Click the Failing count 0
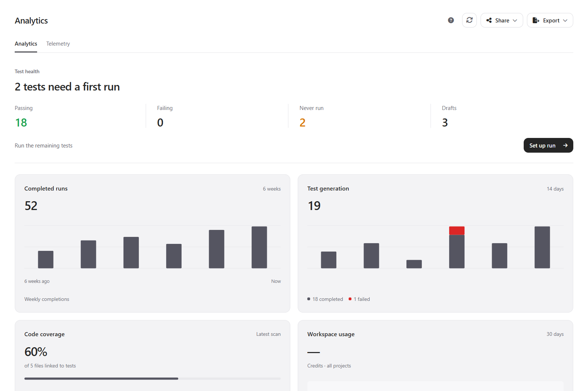This screenshot has width=588, height=391. [x=160, y=122]
